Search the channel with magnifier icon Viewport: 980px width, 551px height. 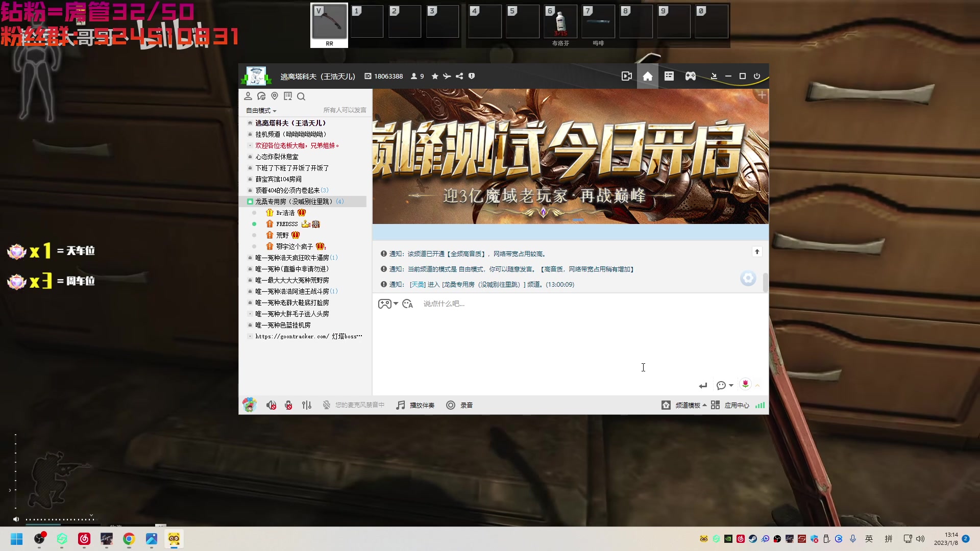301,96
